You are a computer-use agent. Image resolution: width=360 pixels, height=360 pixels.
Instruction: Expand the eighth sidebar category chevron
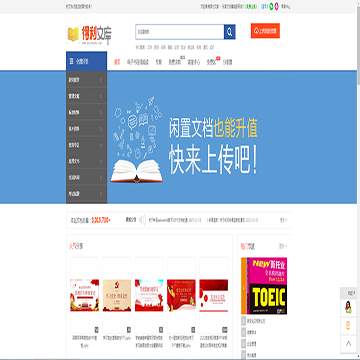[x=101, y=194]
